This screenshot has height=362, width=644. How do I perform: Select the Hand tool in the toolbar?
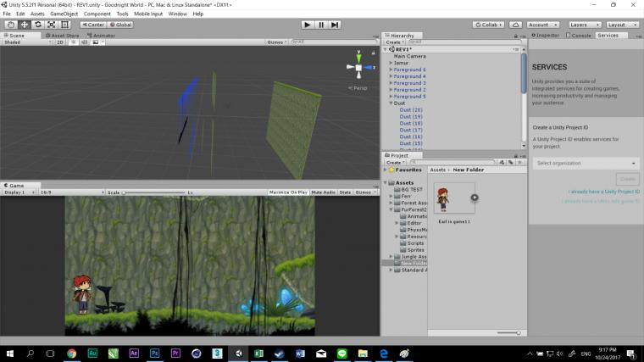pos(10,25)
